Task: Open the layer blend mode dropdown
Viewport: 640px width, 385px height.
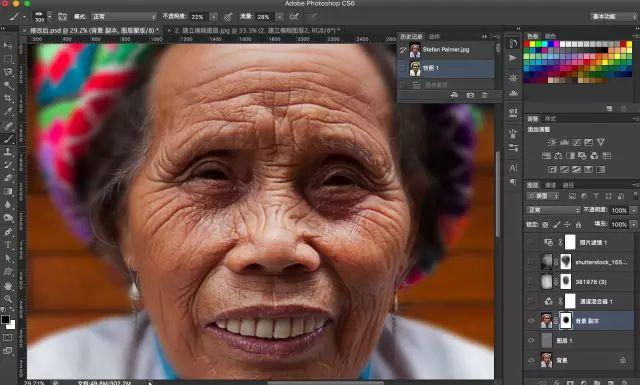Action: [x=553, y=210]
